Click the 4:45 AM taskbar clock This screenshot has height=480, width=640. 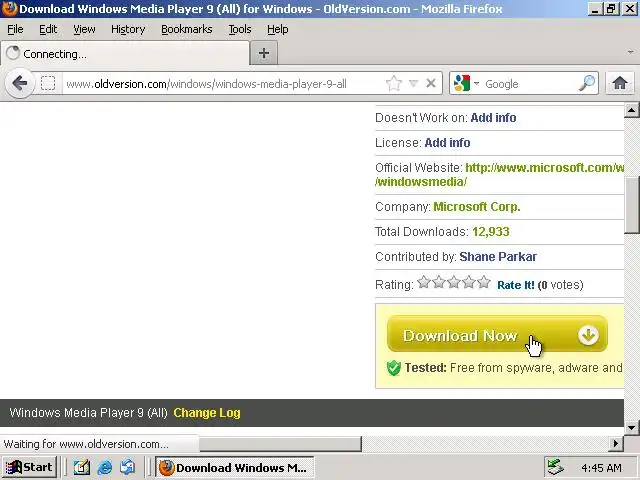tap(601, 468)
